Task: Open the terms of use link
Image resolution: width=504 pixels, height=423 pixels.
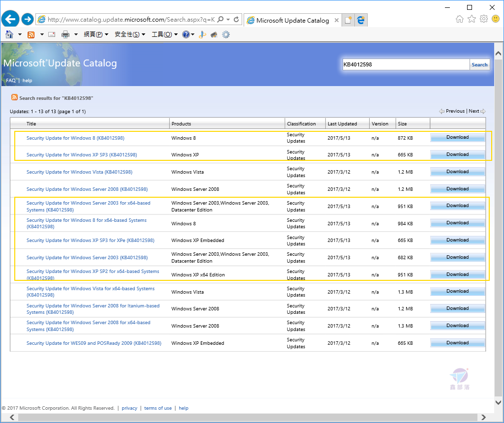Action: tap(158, 408)
